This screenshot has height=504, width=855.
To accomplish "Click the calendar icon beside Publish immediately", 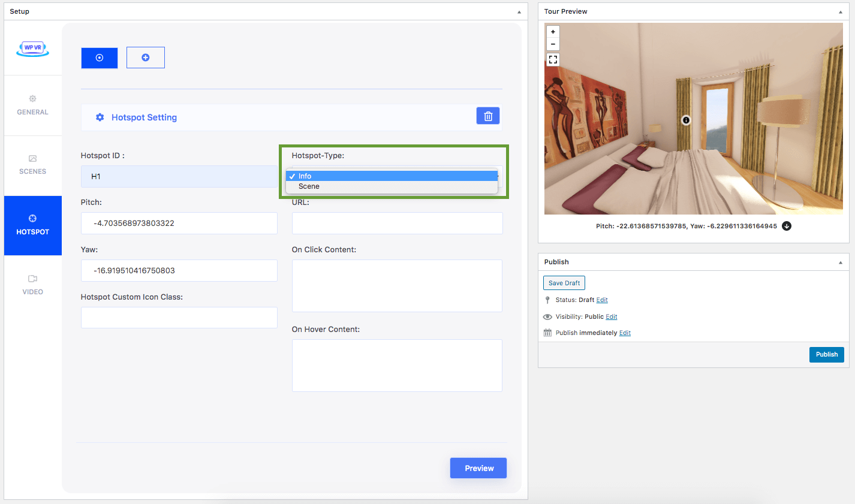I will coord(547,333).
